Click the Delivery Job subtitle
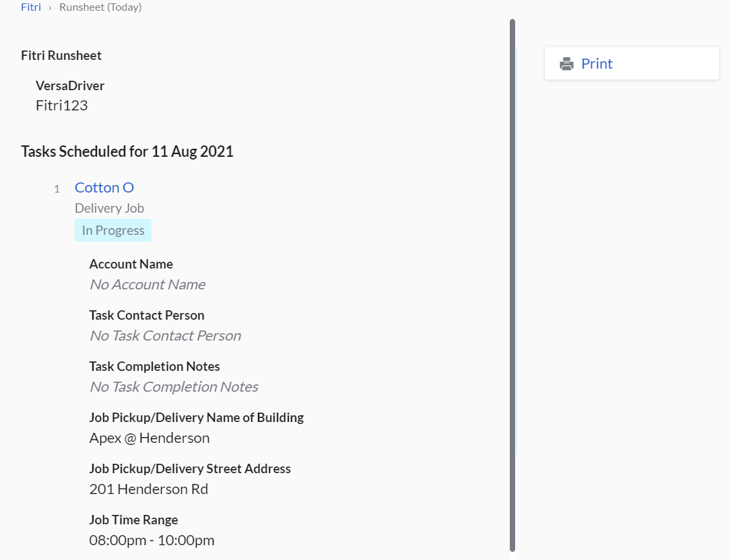 tap(109, 209)
